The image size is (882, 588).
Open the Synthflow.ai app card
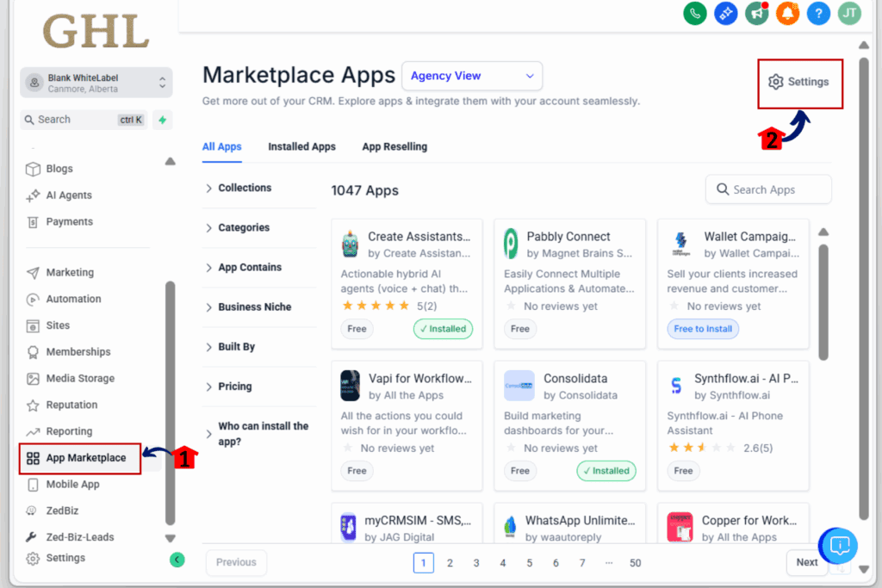[x=733, y=426]
